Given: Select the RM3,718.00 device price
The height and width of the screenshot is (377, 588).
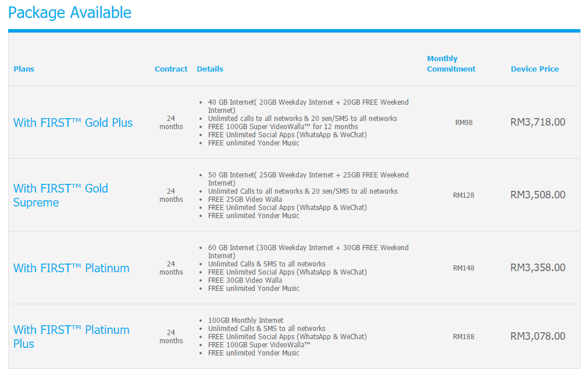Looking at the screenshot, I should [538, 122].
